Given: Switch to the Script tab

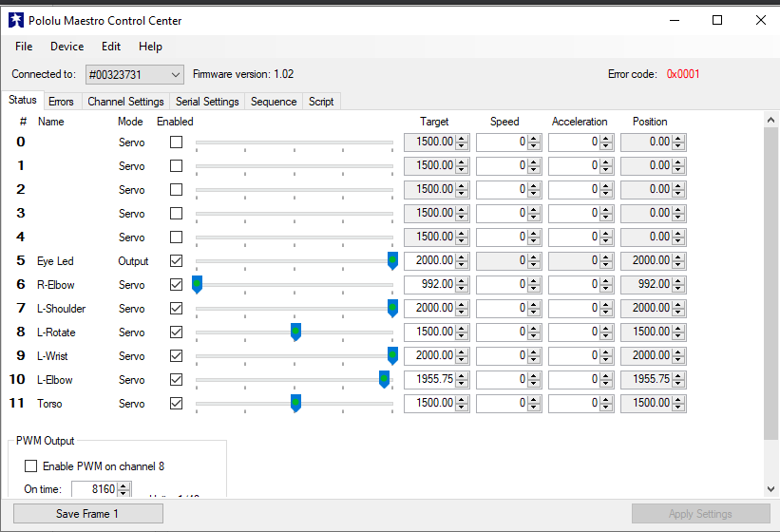Looking at the screenshot, I should coord(321,102).
